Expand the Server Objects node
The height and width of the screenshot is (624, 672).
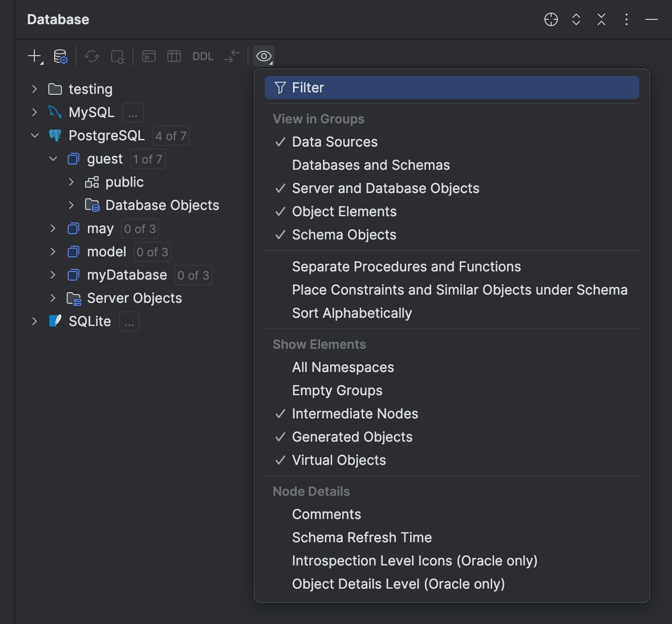point(53,298)
